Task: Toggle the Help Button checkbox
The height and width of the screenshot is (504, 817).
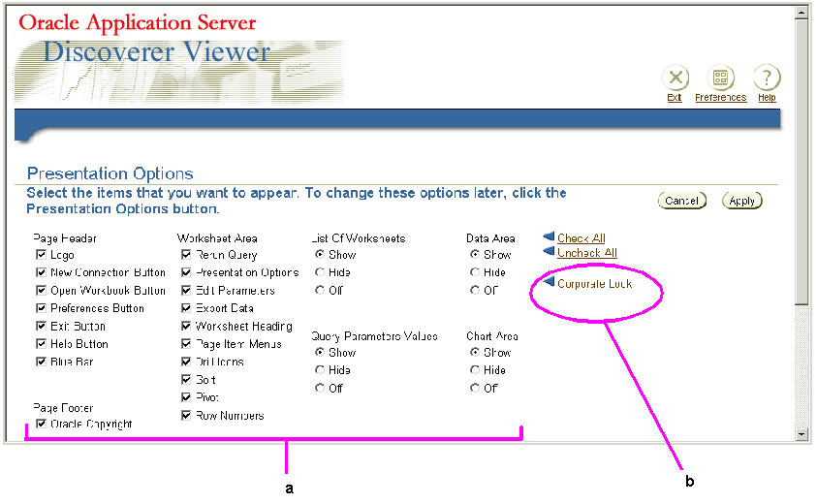Action: tap(41, 343)
